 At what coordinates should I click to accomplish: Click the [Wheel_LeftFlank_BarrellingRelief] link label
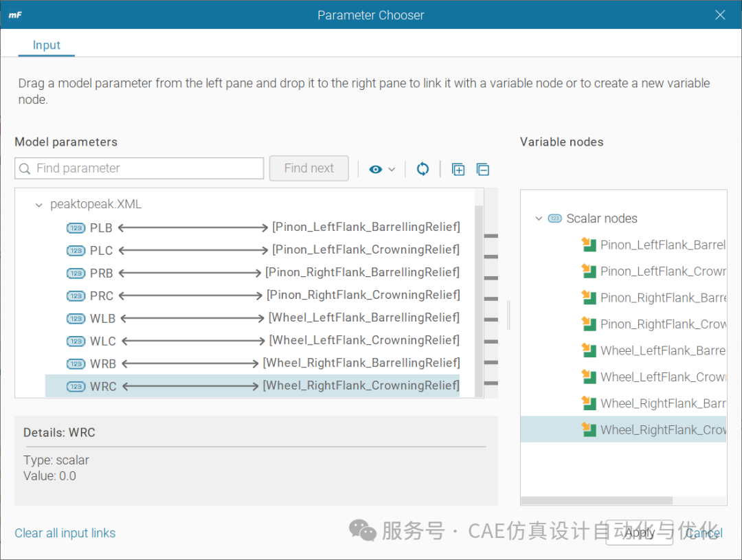[x=364, y=317]
